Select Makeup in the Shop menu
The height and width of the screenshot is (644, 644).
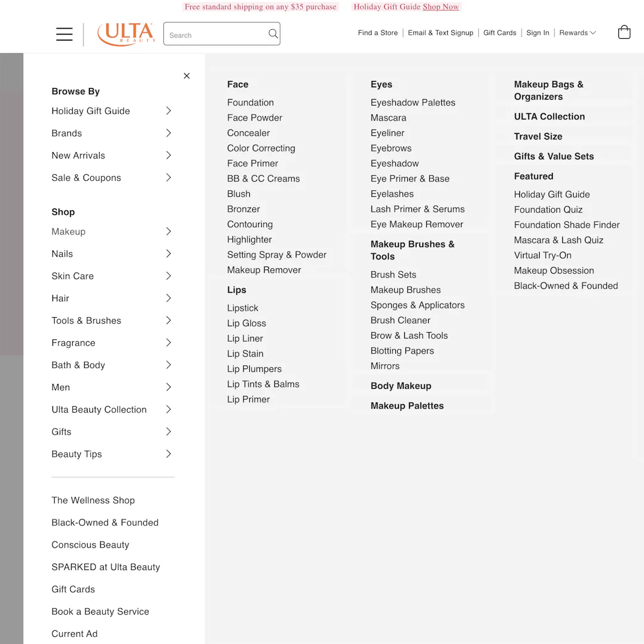click(x=68, y=231)
